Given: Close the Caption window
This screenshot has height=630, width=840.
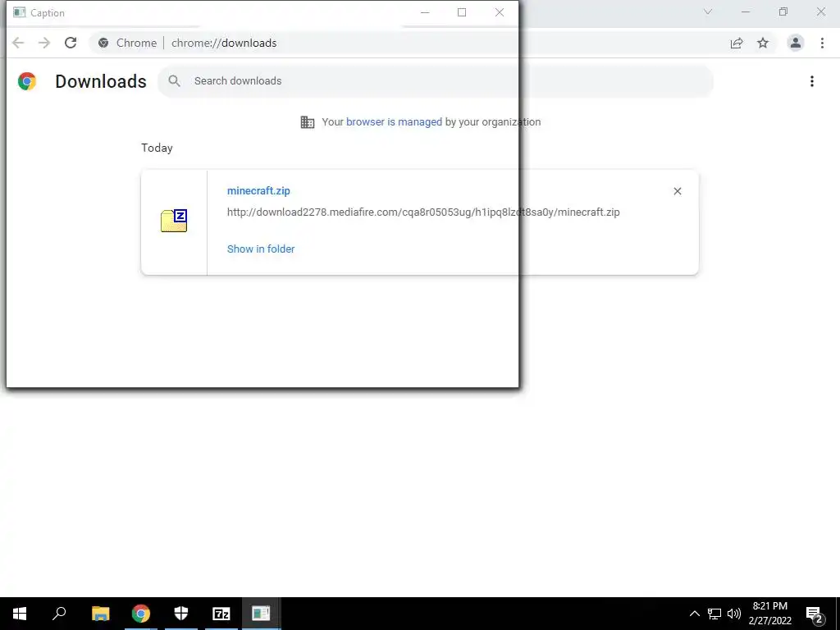Looking at the screenshot, I should [x=500, y=12].
